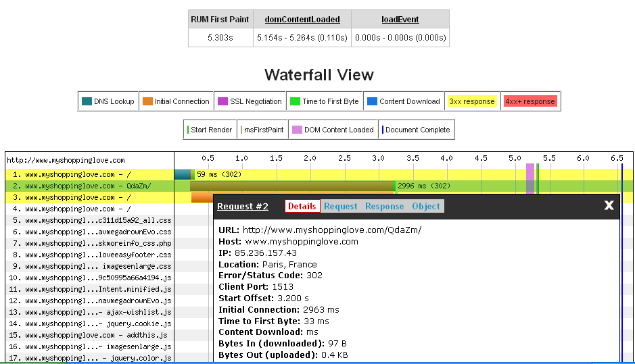The width and height of the screenshot is (635, 364).
Task: Click the http://www.myshoppinglove.com waterfall header
Action: [x=66, y=160]
